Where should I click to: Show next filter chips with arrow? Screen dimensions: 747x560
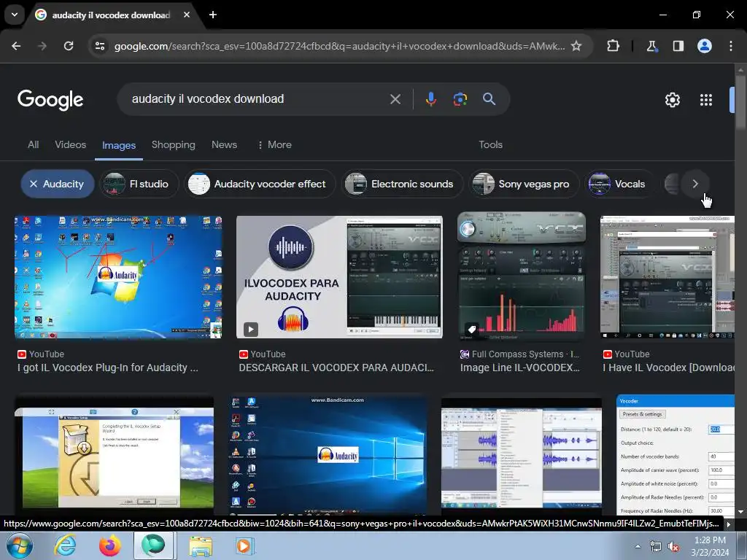click(x=695, y=184)
